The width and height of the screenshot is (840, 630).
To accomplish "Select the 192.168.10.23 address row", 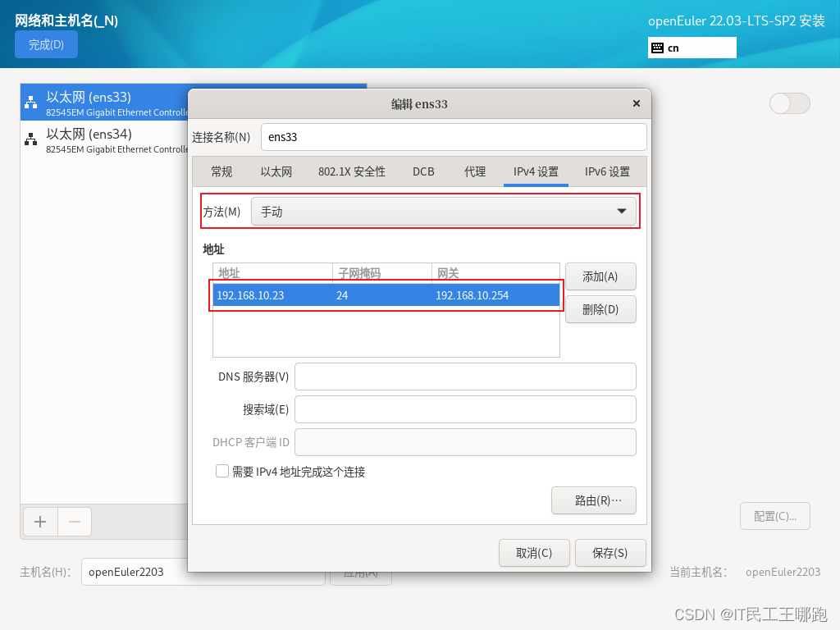I will tap(386, 295).
